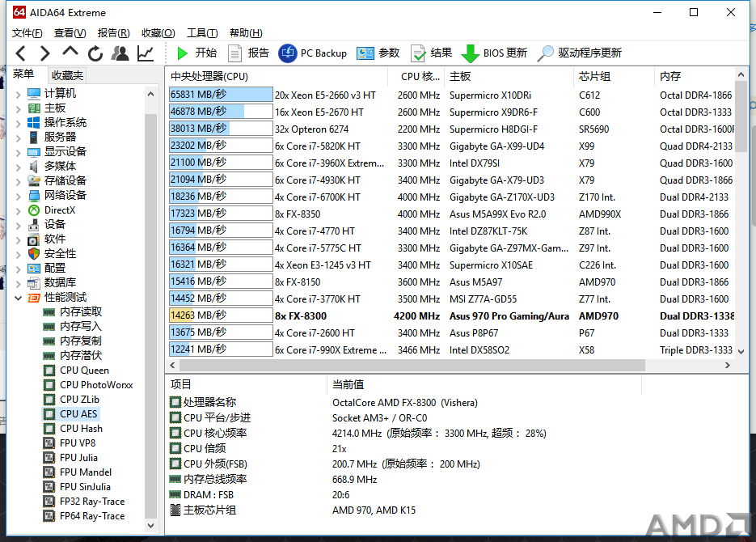Select the 设备 devices icon
This screenshot has width=756, height=542.
34,225
